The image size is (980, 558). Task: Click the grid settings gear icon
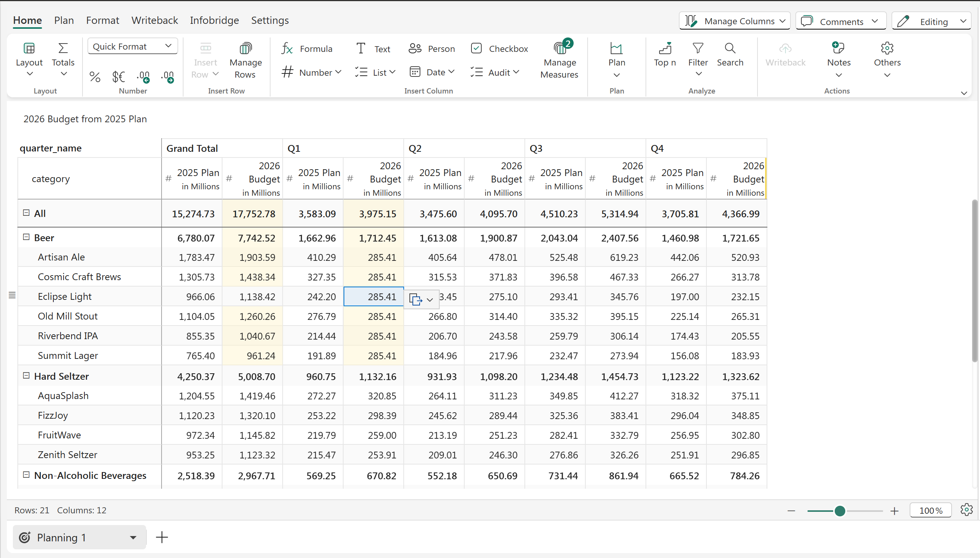966,510
